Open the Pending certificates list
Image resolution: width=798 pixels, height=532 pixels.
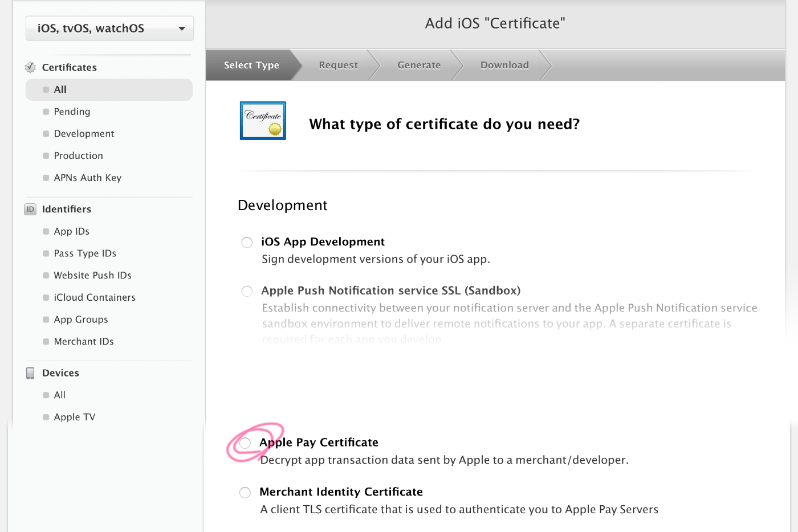pyautogui.click(x=72, y=112)
